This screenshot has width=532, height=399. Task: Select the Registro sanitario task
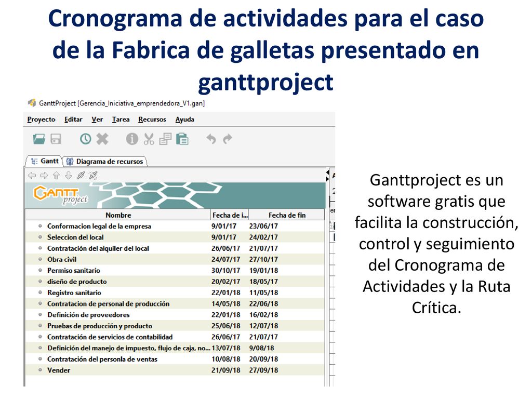point(74,293)
